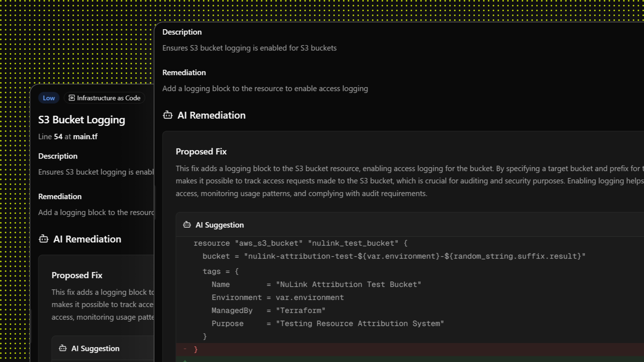
Task: Click the Low severity badge
Action: (49, 98)
